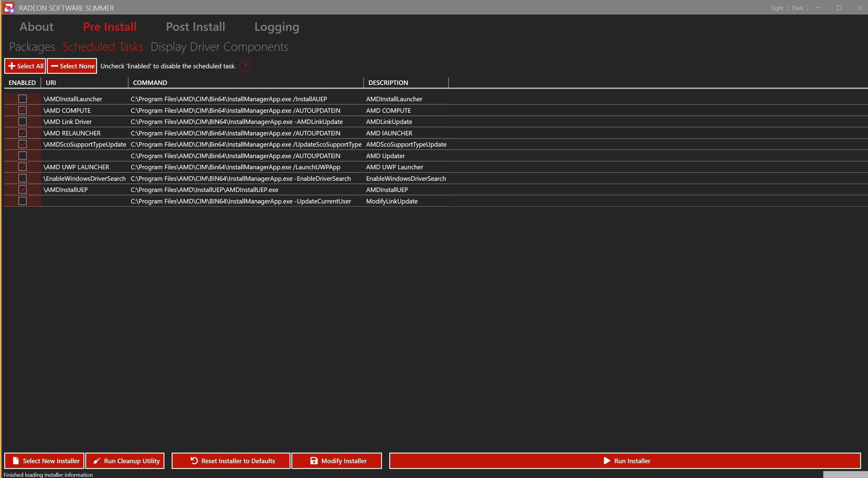Enable the AMD Link Driver checkbox

coord(23,121)
